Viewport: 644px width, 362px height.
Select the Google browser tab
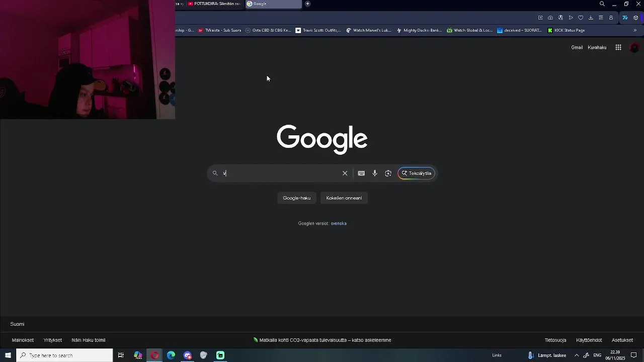(273, 4)
